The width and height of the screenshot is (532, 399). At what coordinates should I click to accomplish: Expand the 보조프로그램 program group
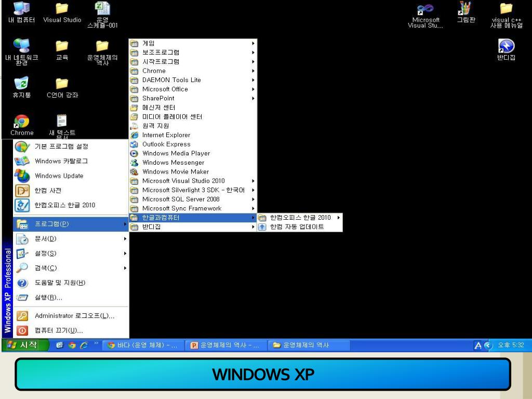pyautogui.click(x=193, y=52)
